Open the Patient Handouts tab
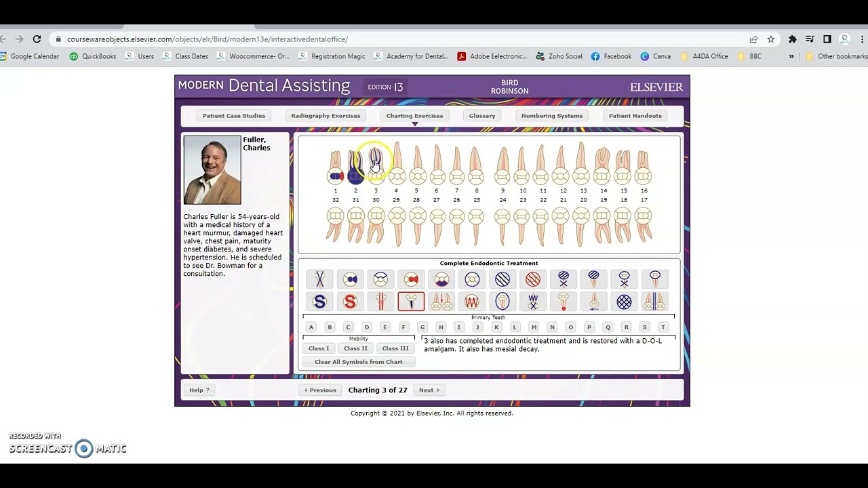This screenshot has width=868, height=488. click(635, 116)
